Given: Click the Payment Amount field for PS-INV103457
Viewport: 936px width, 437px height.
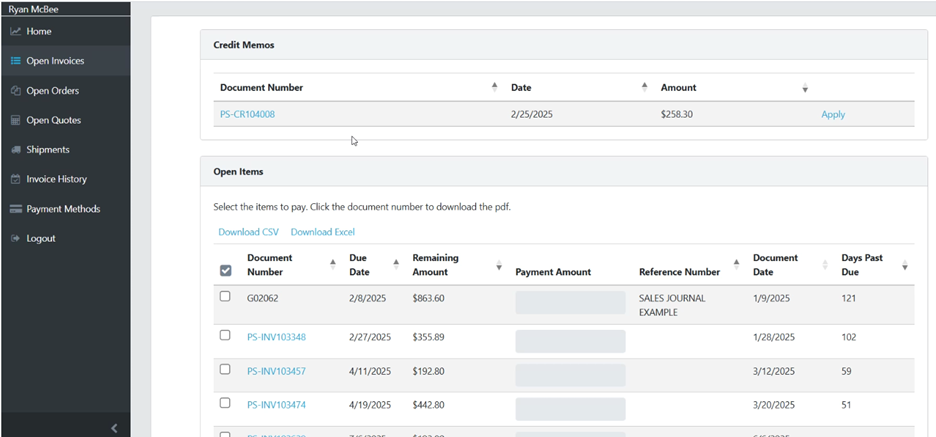Looking at the screenshot, I should pos(570,376).
